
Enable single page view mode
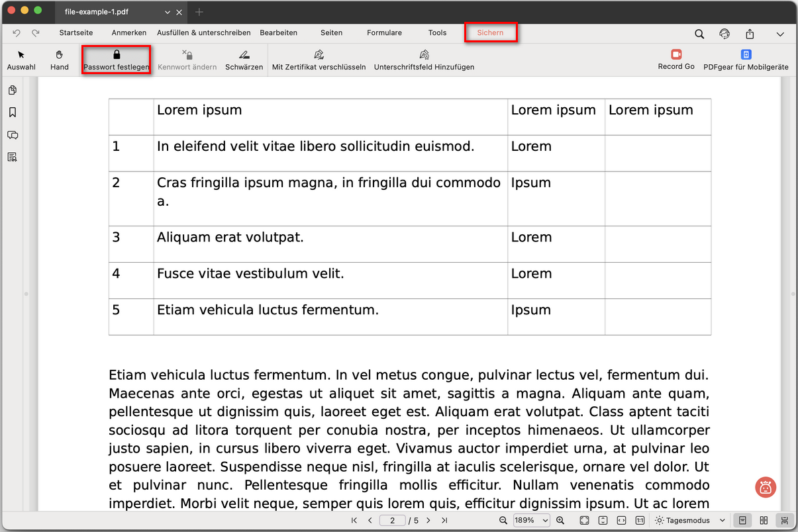click(743, 521)
